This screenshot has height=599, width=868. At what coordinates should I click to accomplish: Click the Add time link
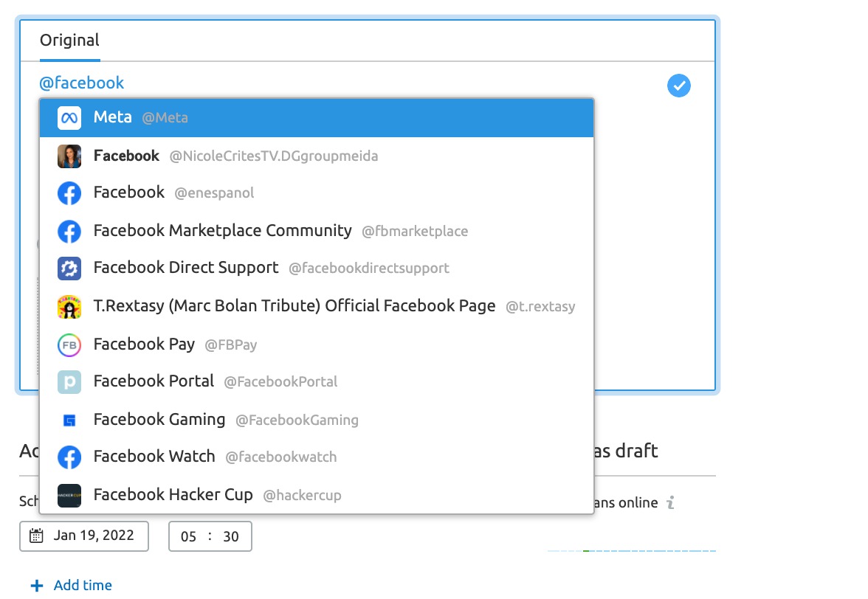tap(83, 585)
